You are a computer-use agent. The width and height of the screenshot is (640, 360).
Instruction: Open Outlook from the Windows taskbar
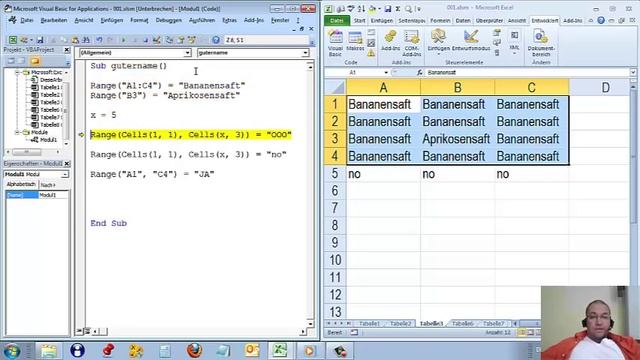coord(252,351)
